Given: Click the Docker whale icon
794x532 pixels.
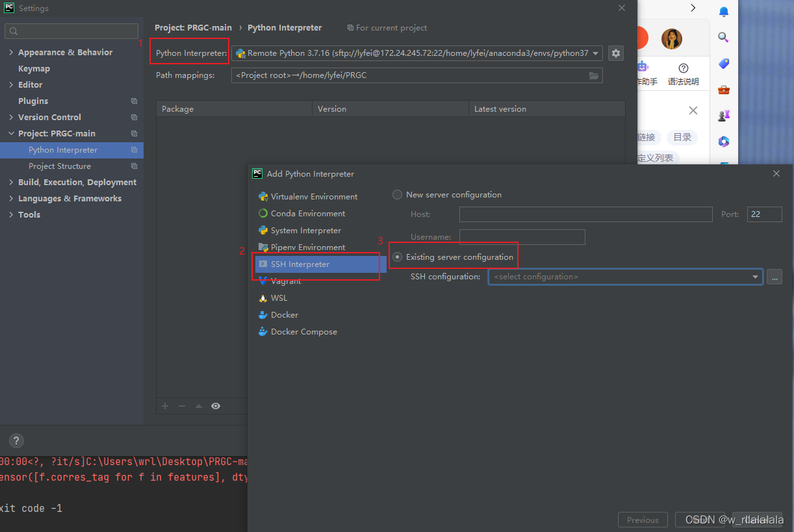Looking at the screenshot, I should (x=263, y=315).
